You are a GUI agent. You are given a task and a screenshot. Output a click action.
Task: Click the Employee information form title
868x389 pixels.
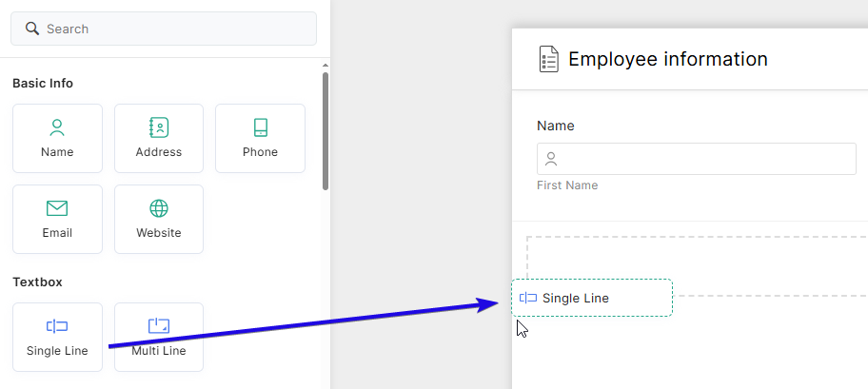667,59
